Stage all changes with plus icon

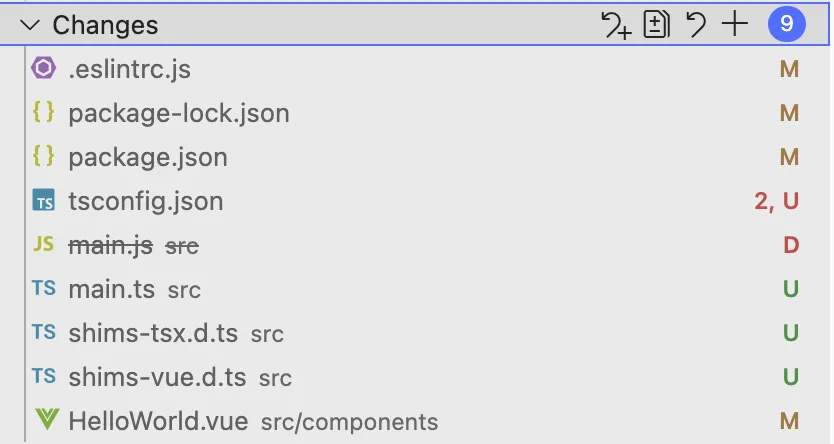click(735, 24)
